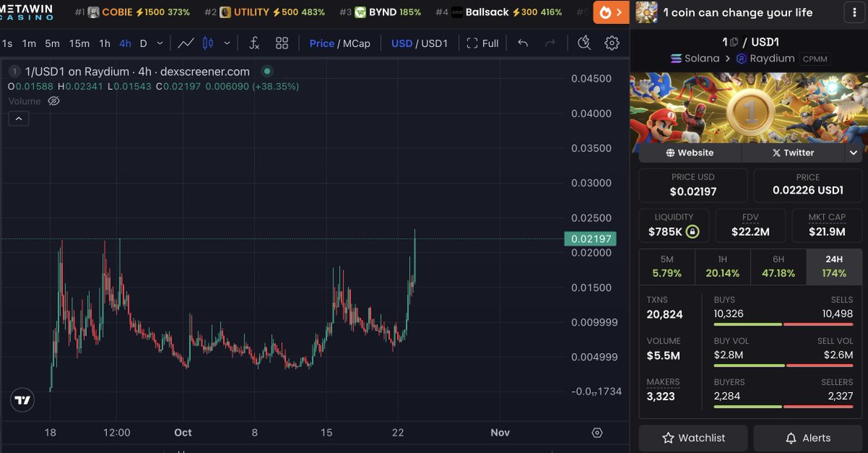The height and width of the screenshot is (453, 868).
Task: Switch chart to Price mode
Action: point(322,43)
